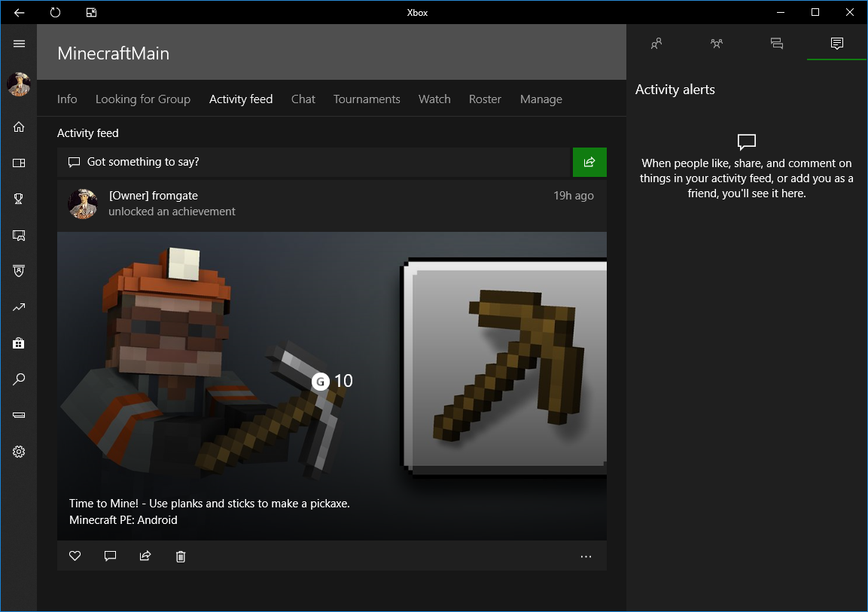Image resolution: width=868 pixels, height=612 pixels.
Task: Open Achievements trophy icon in sidebar
Action: click(x=19, y=199)
